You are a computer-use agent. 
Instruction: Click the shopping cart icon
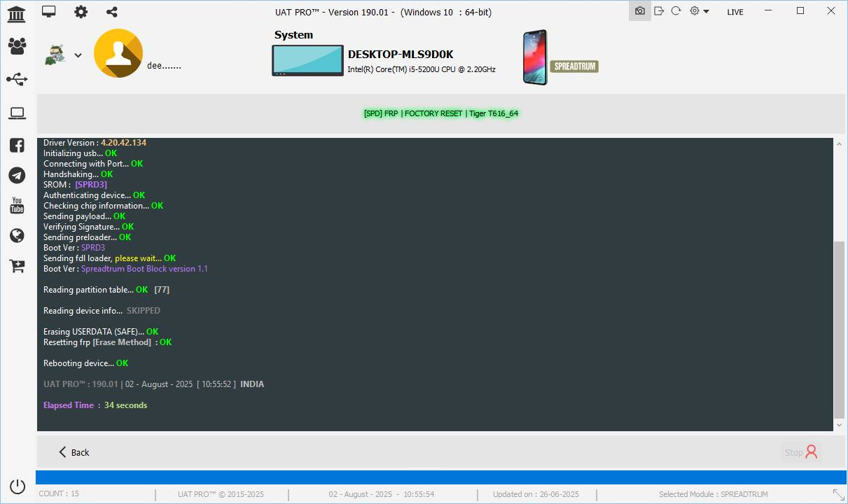[x=17, y=266]
